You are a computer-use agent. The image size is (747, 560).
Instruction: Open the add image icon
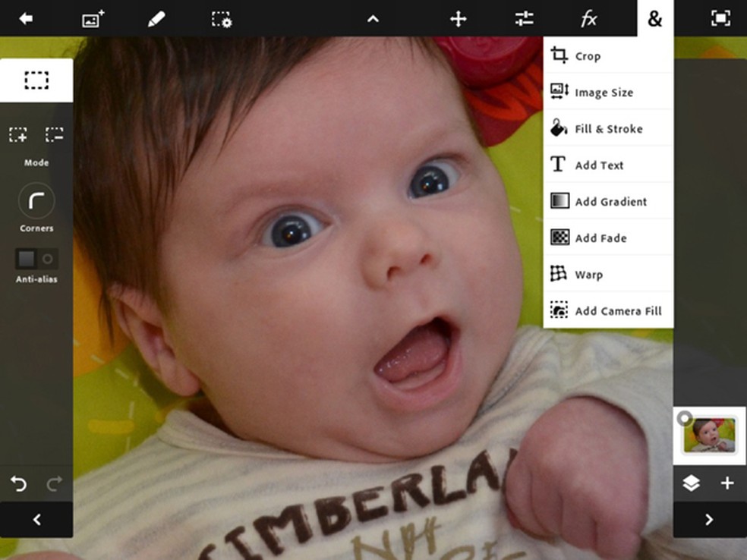(x=93, y=19)
